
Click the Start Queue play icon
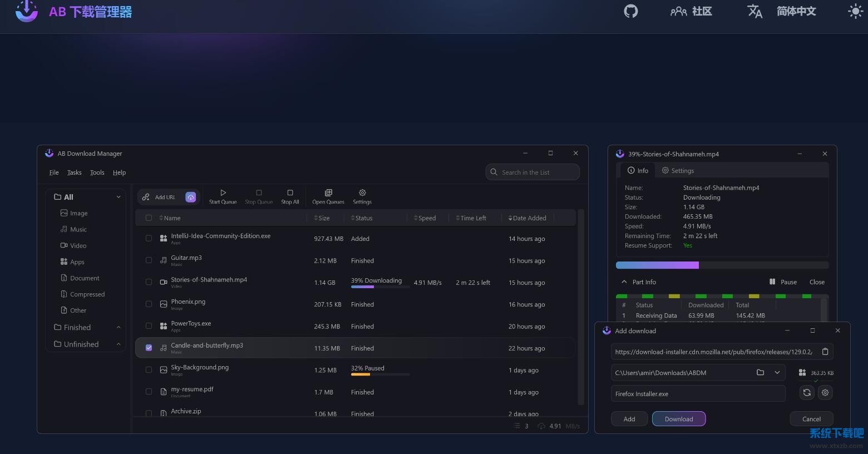pyautogui.click(x=223, y=193)
